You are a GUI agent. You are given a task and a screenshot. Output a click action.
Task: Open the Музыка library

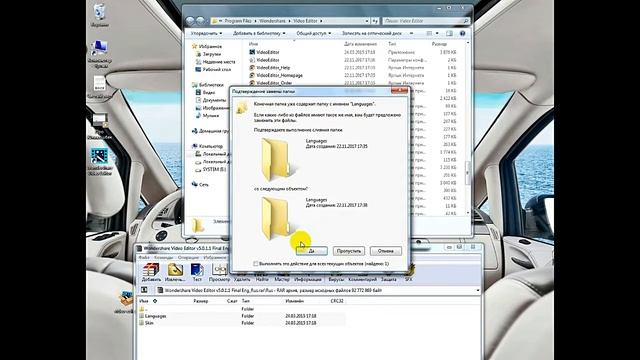pos(207,116)
